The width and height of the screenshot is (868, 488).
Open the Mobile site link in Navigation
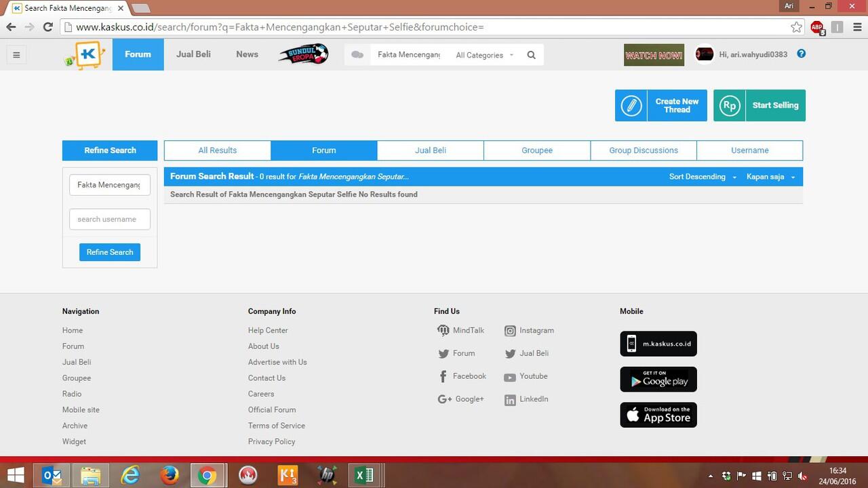point(81,410)
